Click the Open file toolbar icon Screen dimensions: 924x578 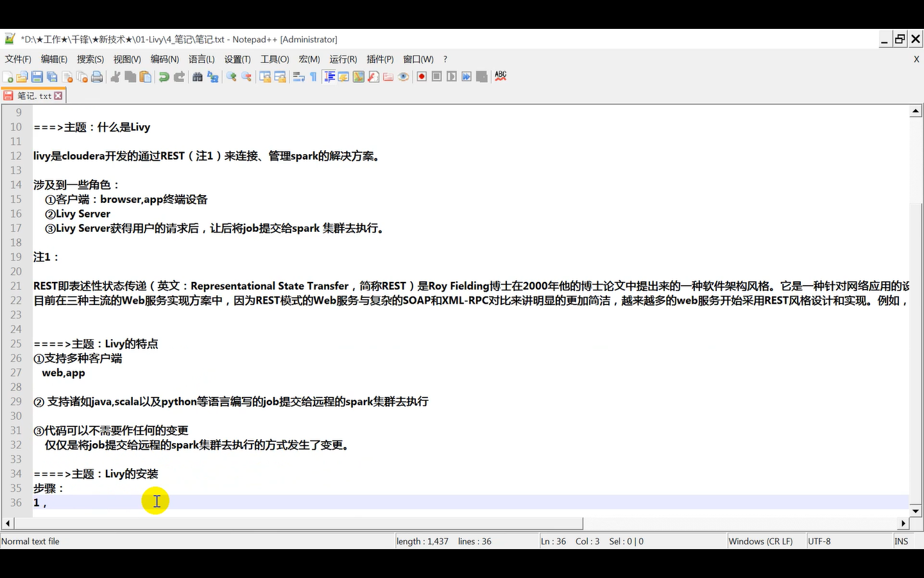tap(22, 76)
